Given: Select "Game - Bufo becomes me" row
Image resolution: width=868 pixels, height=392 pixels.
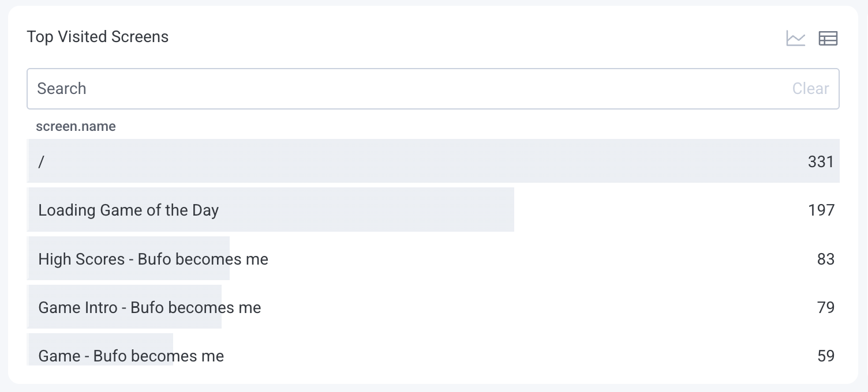Looking at the screenshot, I should (130, 356).
